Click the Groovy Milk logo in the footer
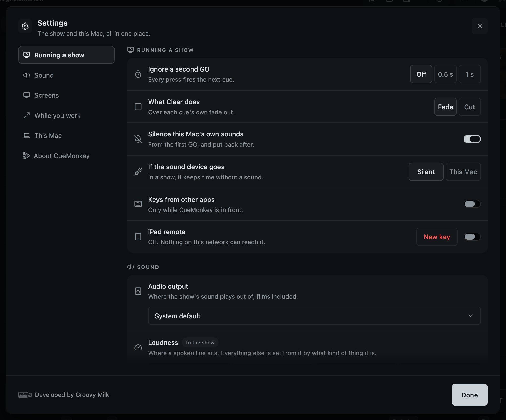This screenshot has height=420, width=506. 25,395
